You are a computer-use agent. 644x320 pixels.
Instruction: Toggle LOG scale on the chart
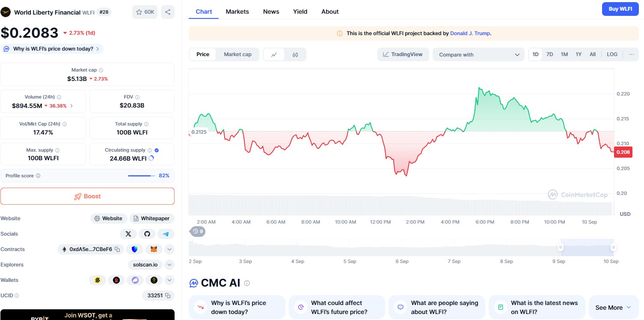click(612, 54)
